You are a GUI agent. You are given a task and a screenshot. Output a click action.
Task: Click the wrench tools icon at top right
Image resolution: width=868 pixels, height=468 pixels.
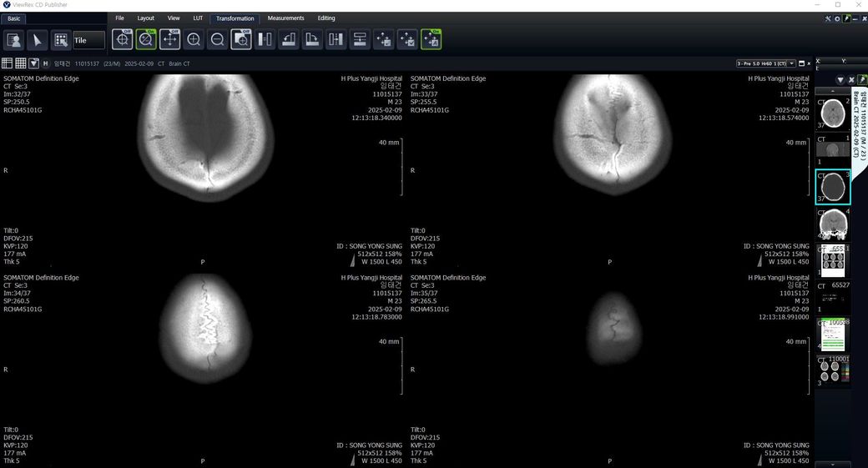click(827, 18)
